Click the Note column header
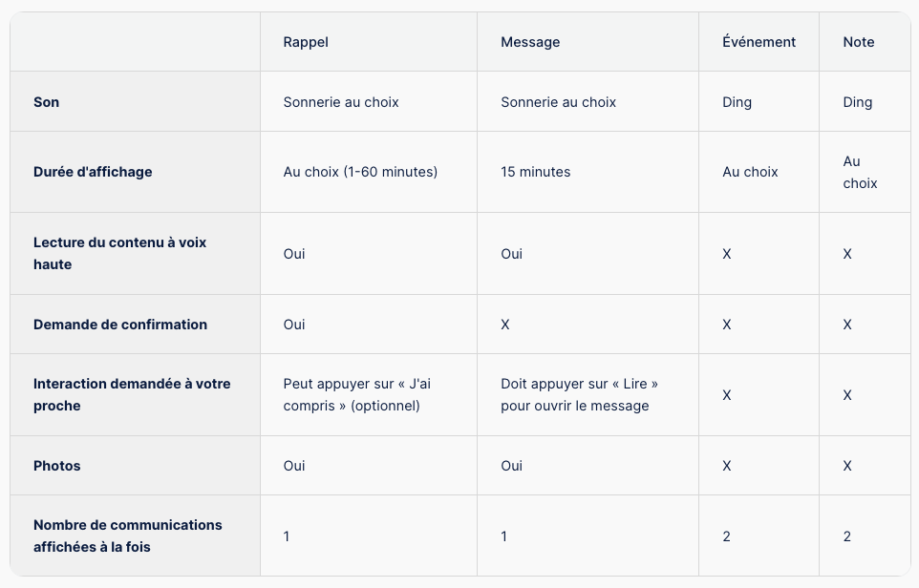919x588 pixels. pos(859,42)
